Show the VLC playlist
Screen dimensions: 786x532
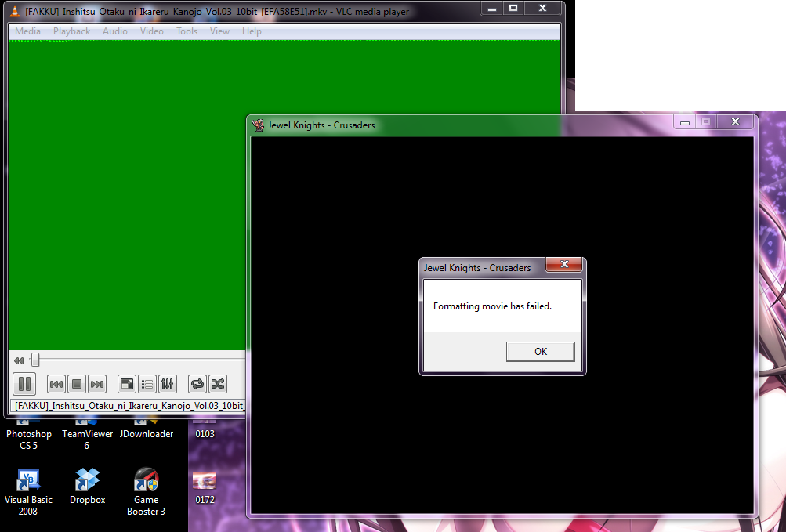coord(147,384)
